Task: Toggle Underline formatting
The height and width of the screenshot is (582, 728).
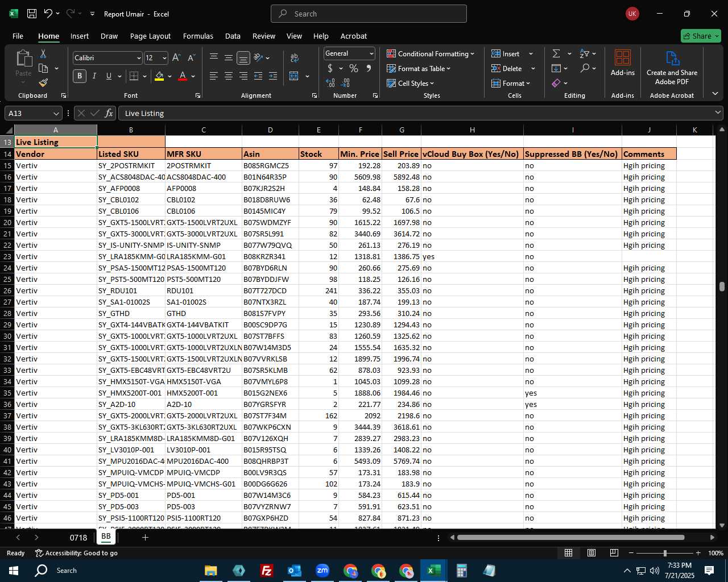Action: point(109,76)
